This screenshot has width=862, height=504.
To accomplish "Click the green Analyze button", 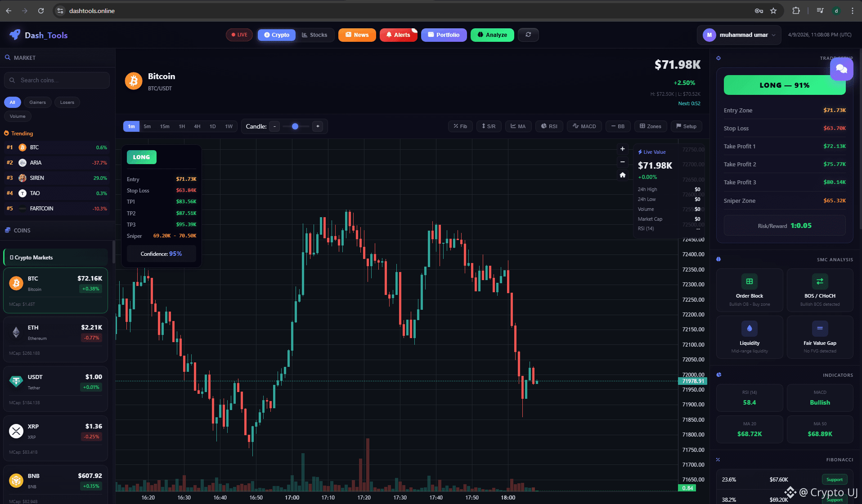I will point(492,35).
